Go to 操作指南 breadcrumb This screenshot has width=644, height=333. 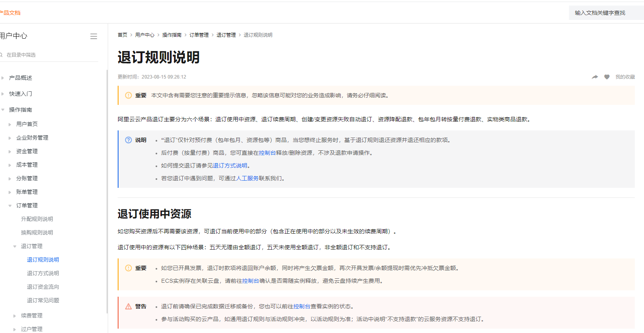tap(172, 35)
